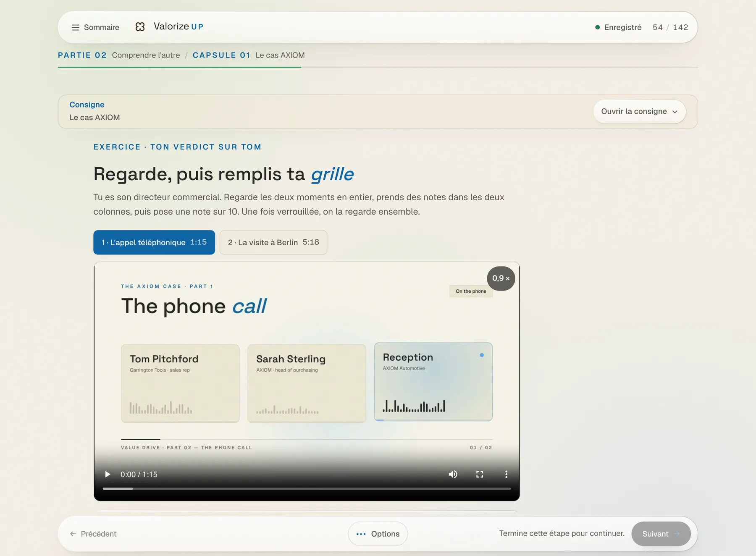The height and width of the screenshot is (556, 756).
Task: Click the 0:00 / 1:15 time display
Action: (139, 474)
